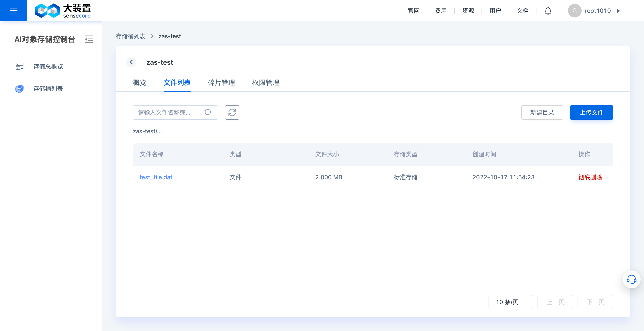Click 彻底删除 for test_file.dat
Viewport: 644px width, 331px height.
point(590,177)
